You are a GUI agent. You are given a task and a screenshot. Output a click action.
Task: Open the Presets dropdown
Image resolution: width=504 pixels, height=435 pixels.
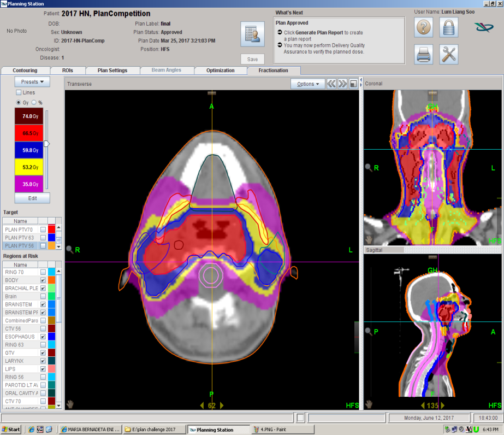[x=32, y=82]
